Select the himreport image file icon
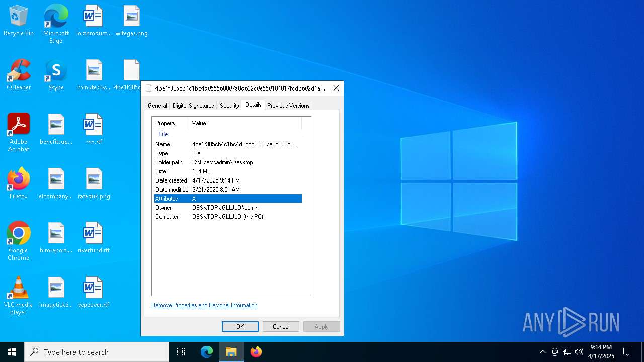644x362 pixels. coord(56,238)
